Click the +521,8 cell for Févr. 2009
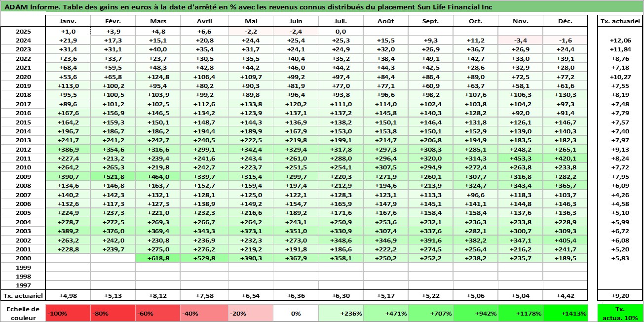 [113, 176]
